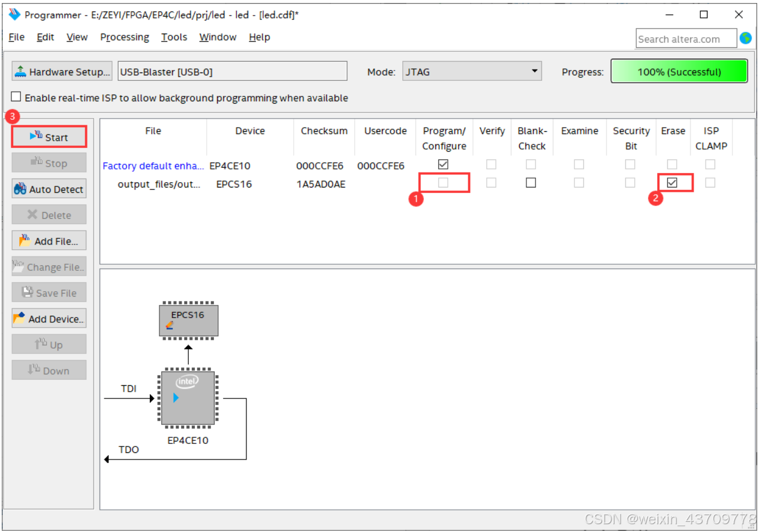This screenshot has width=759, height=532.
Task: Click the USB-Blaster [USB-0] hardware field
Action: pyautogui.click(x=233, y=71)
